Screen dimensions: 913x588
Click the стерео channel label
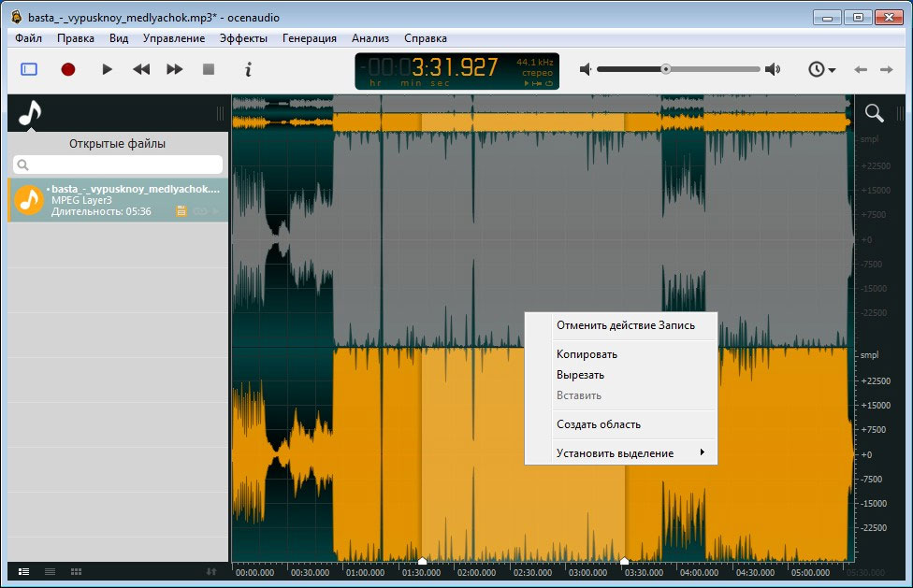[537, 73]
